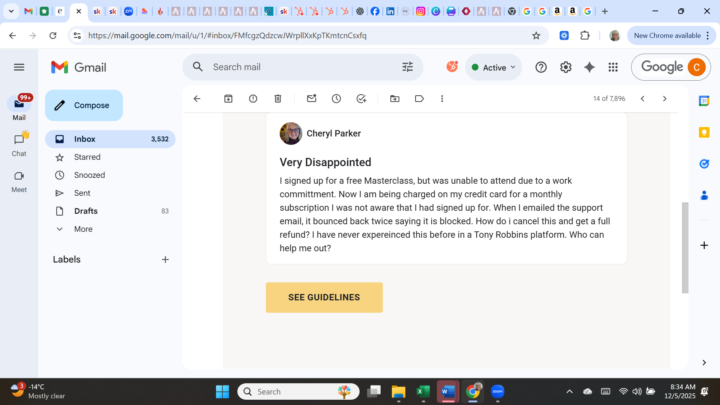Viewport: 720px width, 405px height.
Task: Switch to the Instagram browser tab
Action: pyautogui.click(x=420, y=11)
